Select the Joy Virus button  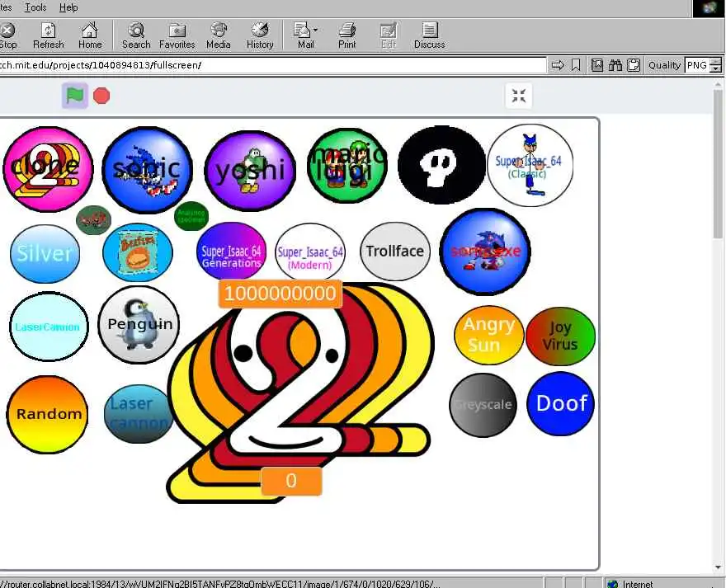coord(560,336)
